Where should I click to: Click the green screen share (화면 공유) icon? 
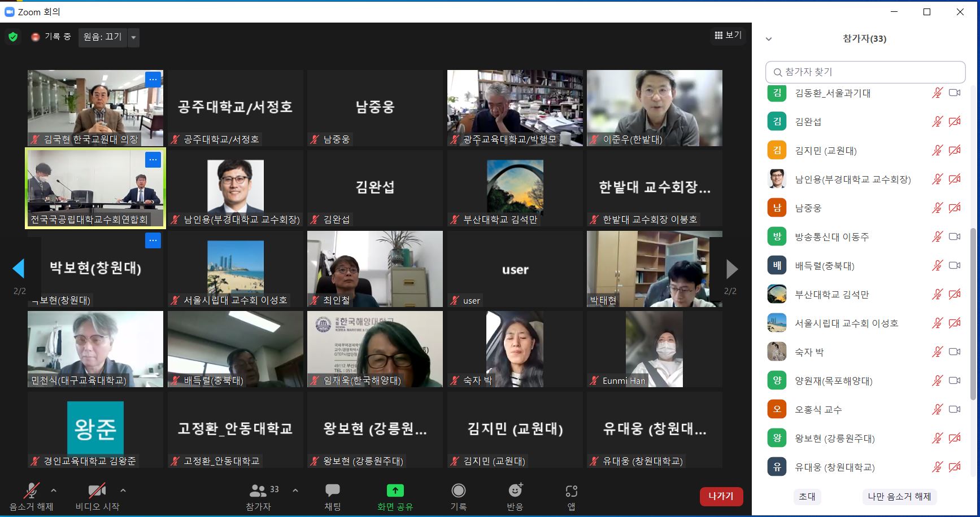click(x=395, y=490)
